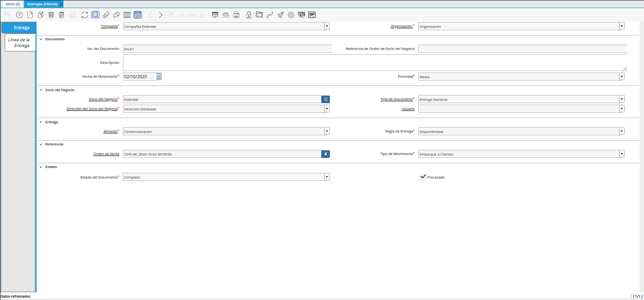Viewport: 644px width, 300px height.
Task: Click the trash icon next to Copy
Action: coord(51,15)
